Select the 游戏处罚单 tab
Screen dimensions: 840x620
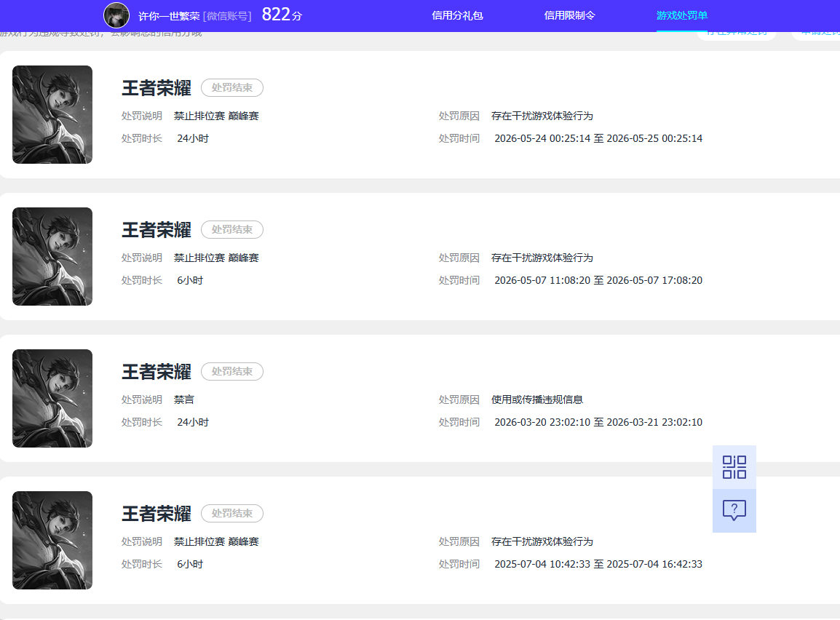[682, 15]
